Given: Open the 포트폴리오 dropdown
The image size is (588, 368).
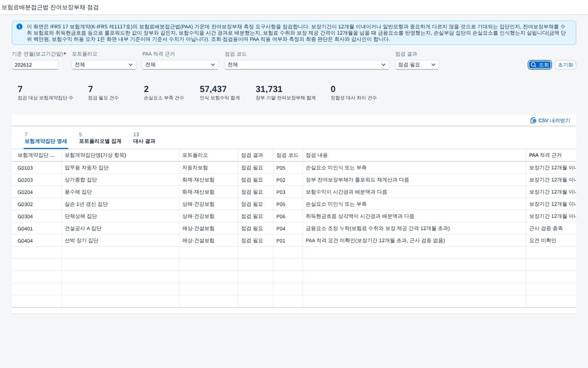Looking at the screenshot, I should (104, 65).
